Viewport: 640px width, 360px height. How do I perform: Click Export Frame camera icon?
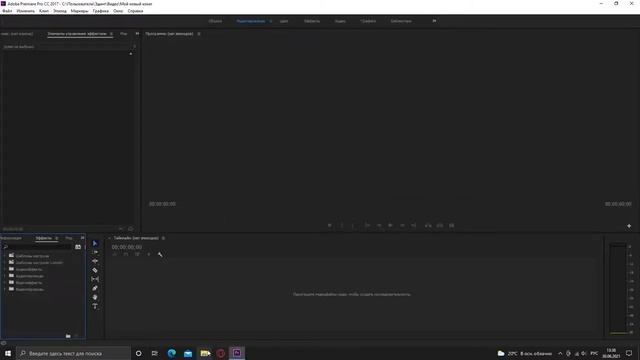coord(451,225)
